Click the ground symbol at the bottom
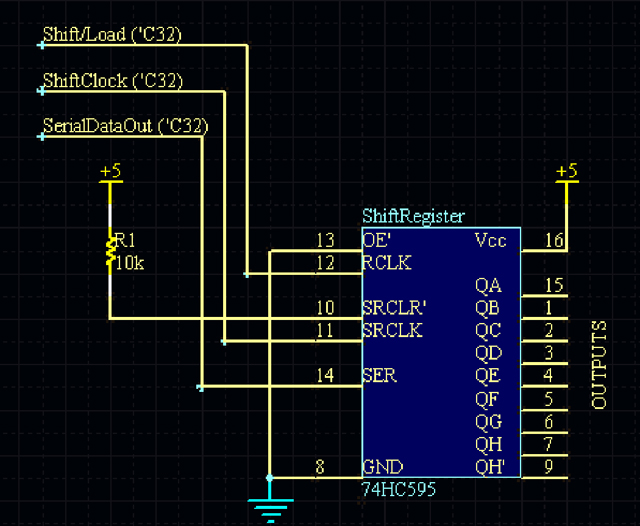 click(x=269, y=508)
